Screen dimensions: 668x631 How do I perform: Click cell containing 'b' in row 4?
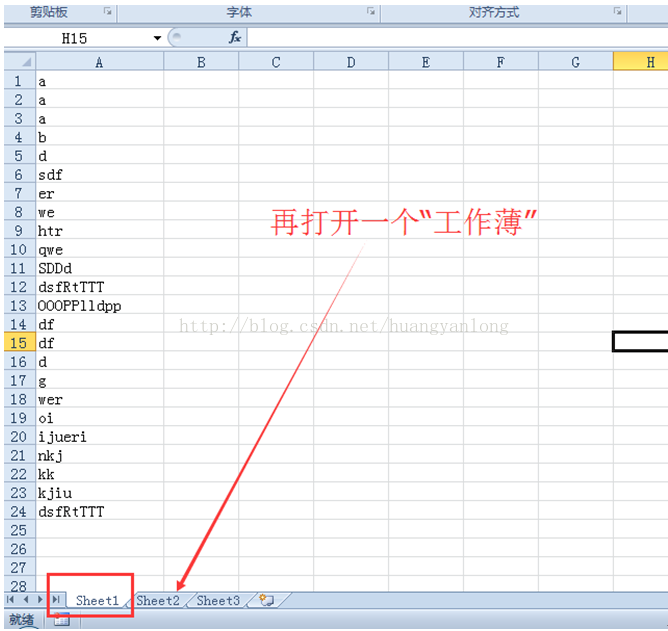pyautogui.click(x=100, y=137)
